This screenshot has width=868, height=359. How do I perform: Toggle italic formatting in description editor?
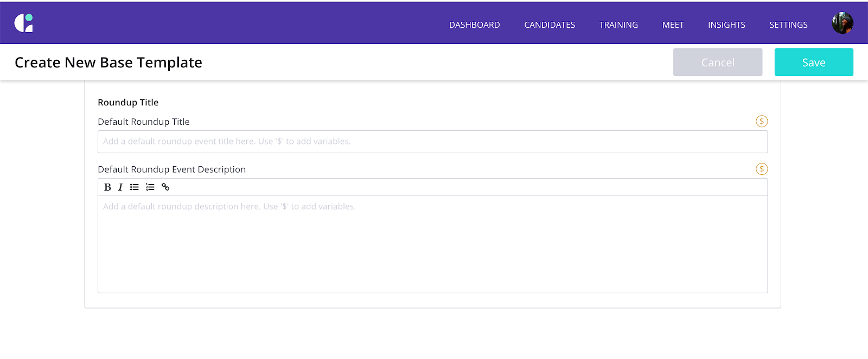pyautogui.click(x=120, y=187)
